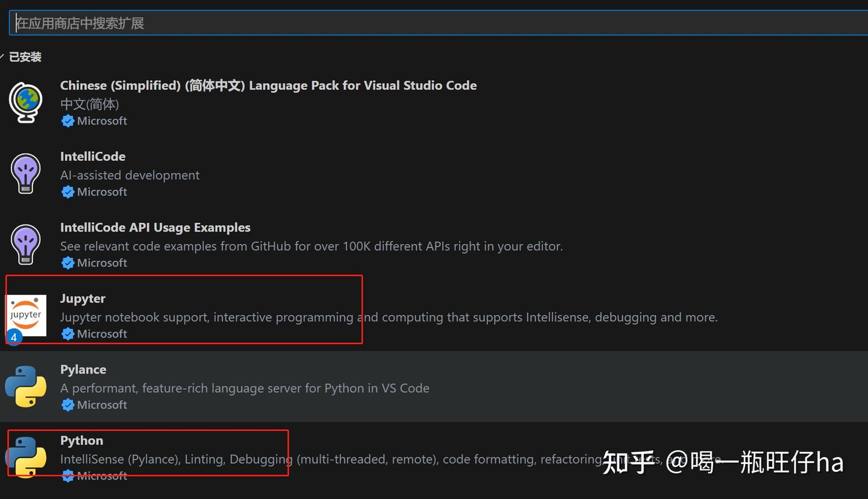
Task: Click the Chinese Language Pack globe icon
Action: click(26, 102)
